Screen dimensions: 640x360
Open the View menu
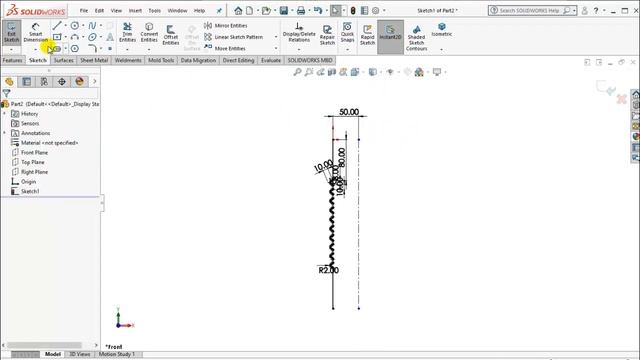point(116,11)
